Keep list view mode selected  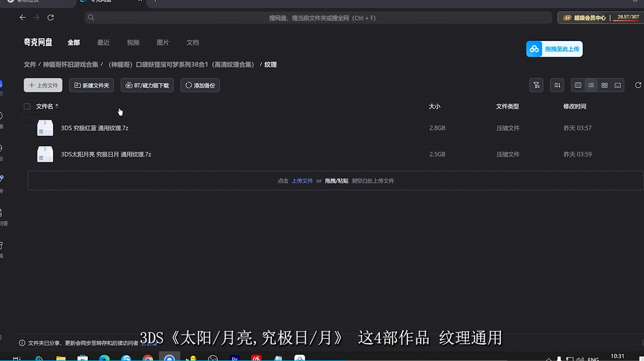(x=591, y=85)
